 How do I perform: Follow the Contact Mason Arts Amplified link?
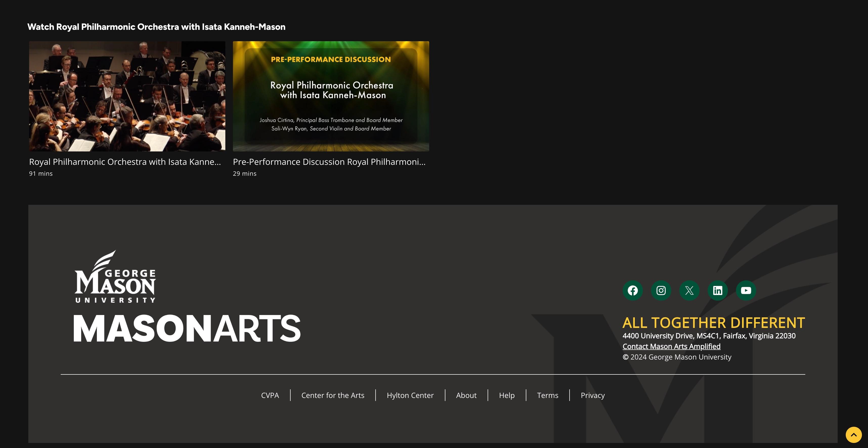pyautogui.click(x=671, y=346)
